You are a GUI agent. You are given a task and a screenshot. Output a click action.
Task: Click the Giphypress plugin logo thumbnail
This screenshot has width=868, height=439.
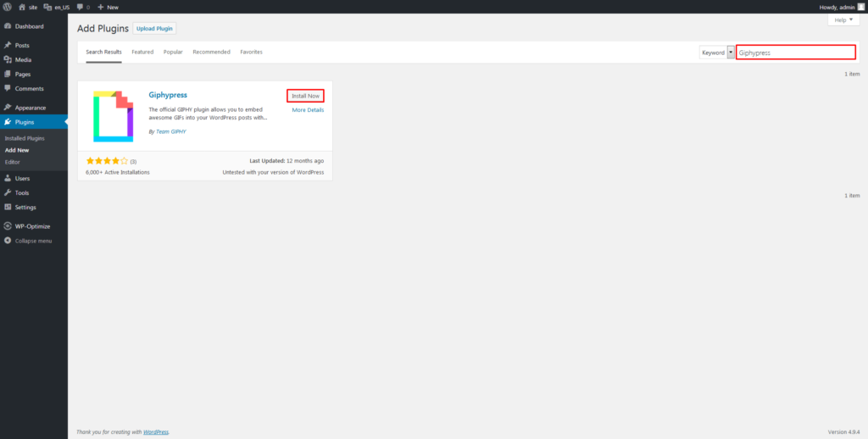coord(113,116)
